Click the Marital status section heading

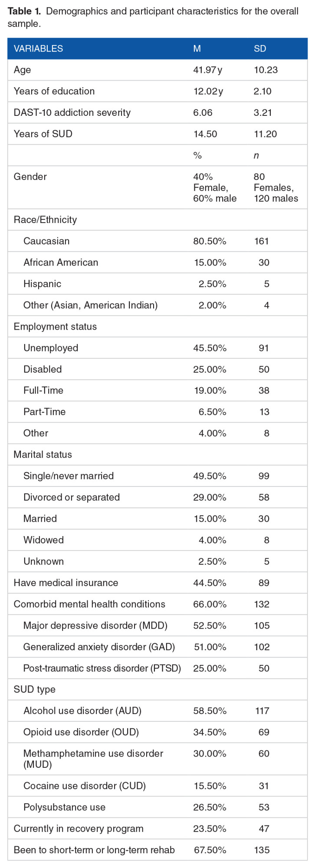point(43,454)
